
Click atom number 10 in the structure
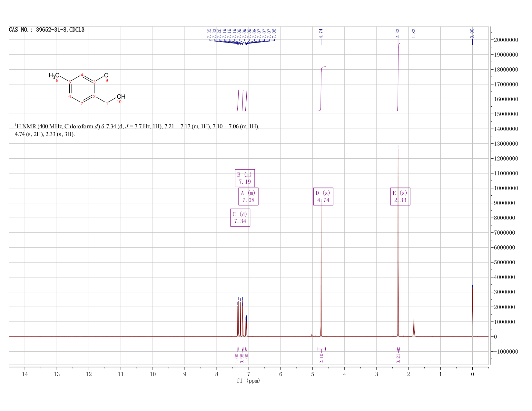point(119,102)
